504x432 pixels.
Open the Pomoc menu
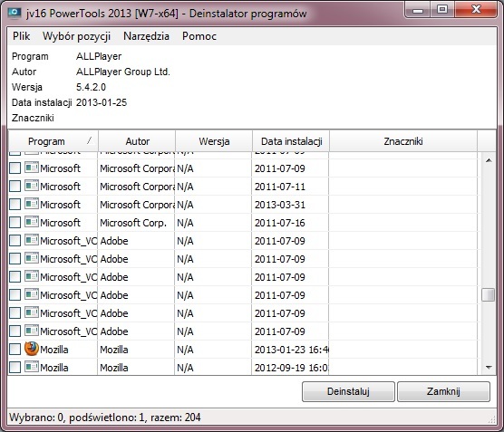[199, 36]
